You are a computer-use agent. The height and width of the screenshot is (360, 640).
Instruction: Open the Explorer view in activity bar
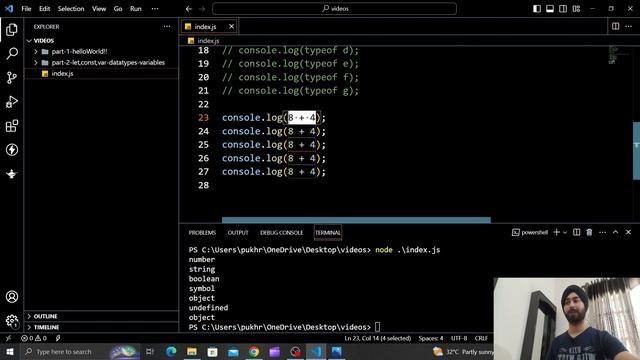coord(12,29)
